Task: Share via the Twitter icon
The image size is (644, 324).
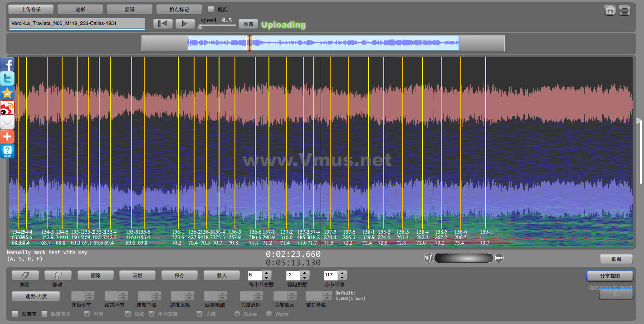Action: click(7, 79)
